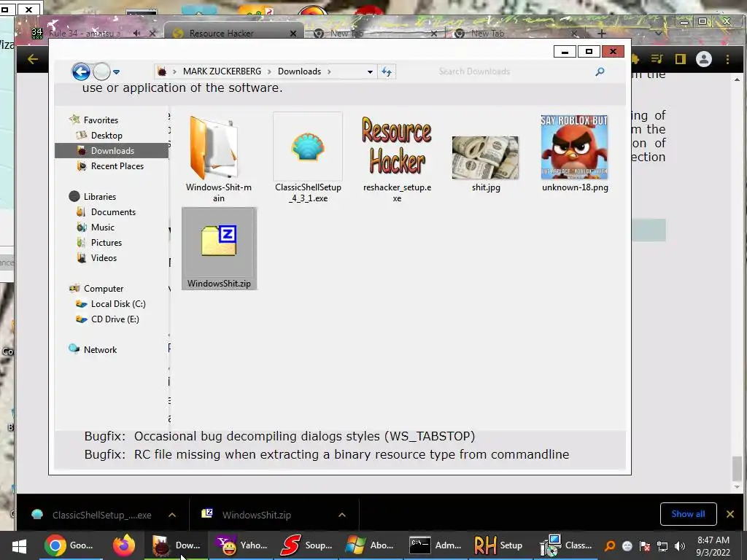The height and width of the screenshot is (560, 747).
Task: Select the WindowsShit.zip archive icon
Action: (219, 241)
